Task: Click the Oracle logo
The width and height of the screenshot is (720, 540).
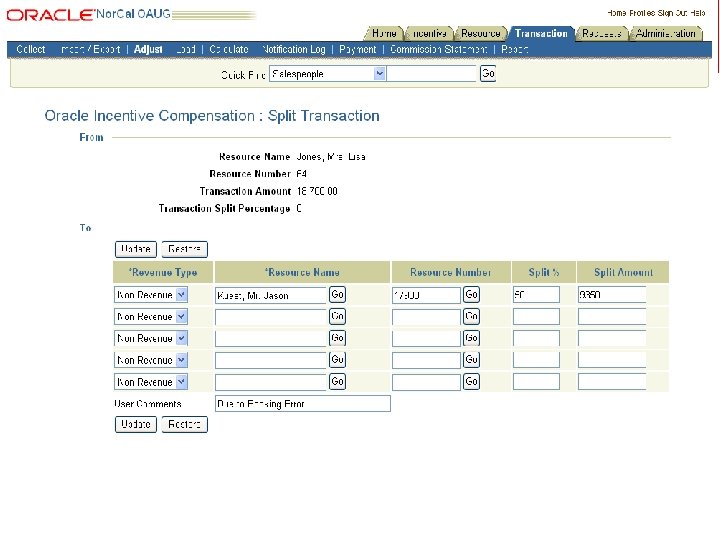Action: click(x=50, y=15)
